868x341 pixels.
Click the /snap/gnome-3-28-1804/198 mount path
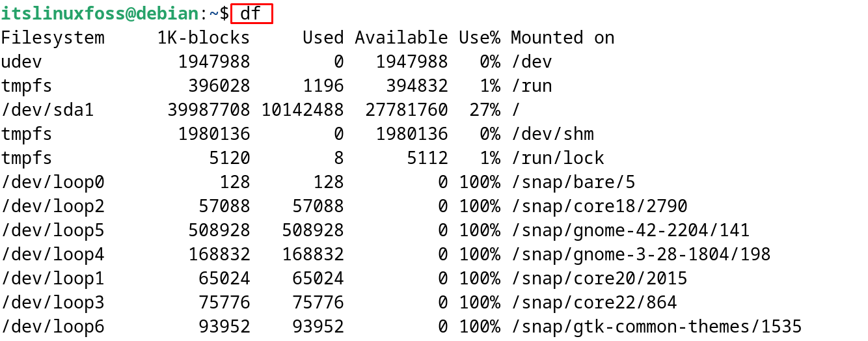(x=641, y=254)
